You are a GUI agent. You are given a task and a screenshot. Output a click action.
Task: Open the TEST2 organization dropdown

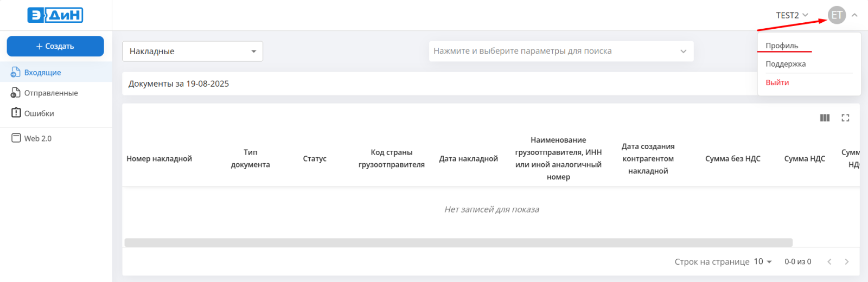coord(792,15)
